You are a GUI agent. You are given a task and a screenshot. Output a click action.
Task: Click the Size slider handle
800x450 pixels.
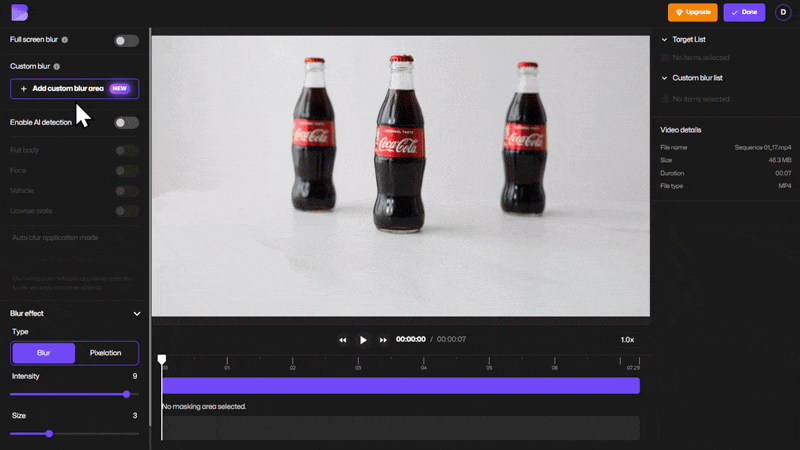(x=49, y=434)
